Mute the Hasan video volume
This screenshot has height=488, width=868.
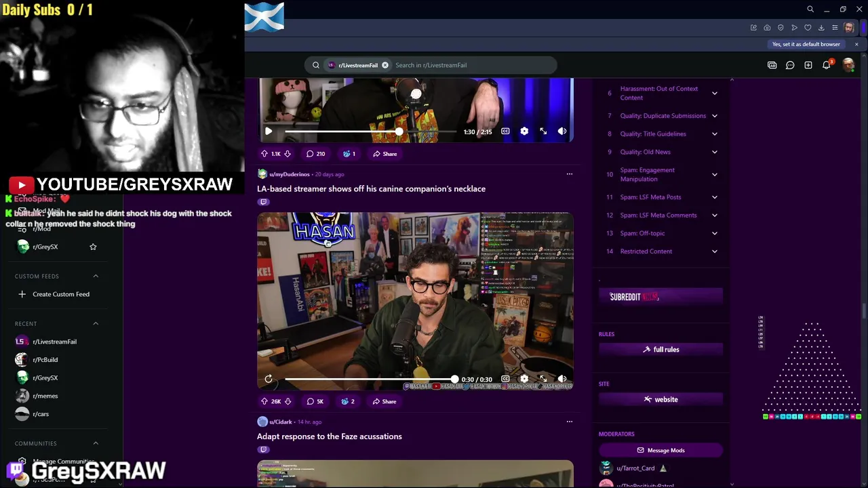click(562, 379)
